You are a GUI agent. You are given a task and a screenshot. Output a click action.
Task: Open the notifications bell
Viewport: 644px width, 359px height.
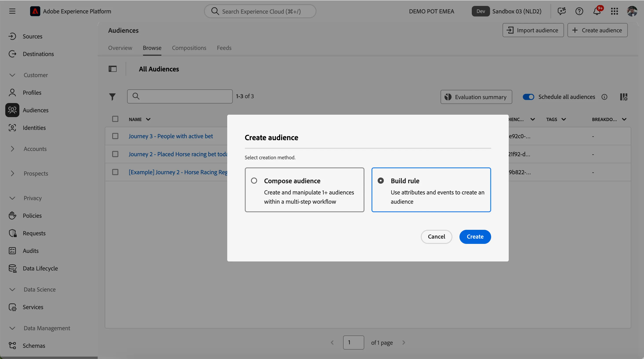[597, 11]
